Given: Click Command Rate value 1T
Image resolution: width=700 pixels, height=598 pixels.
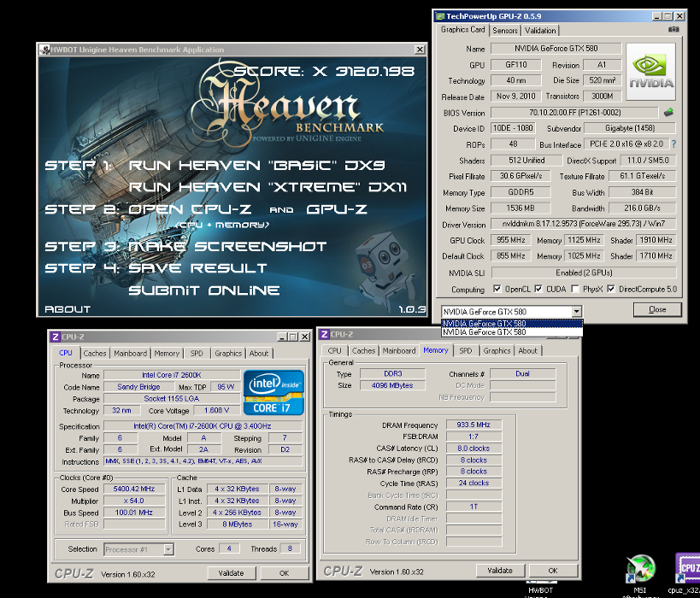Looking at the screenshot, I should (474, 507).
